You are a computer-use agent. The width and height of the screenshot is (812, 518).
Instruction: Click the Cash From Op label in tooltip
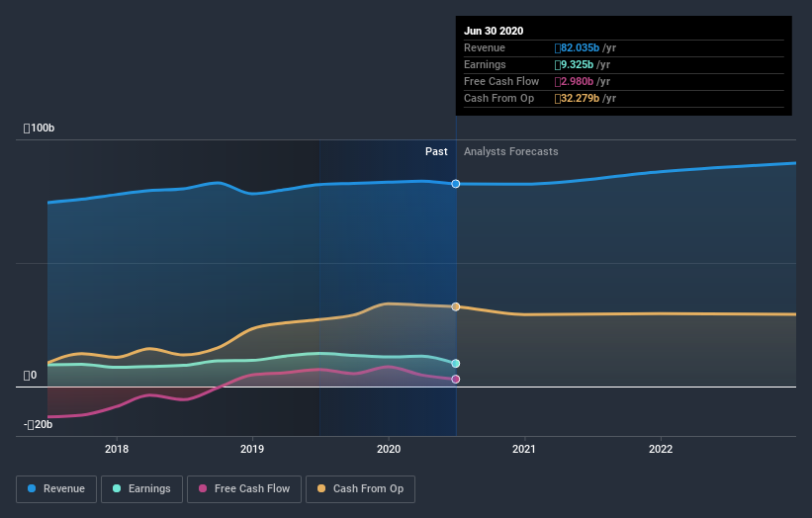[x=498, y=98]
